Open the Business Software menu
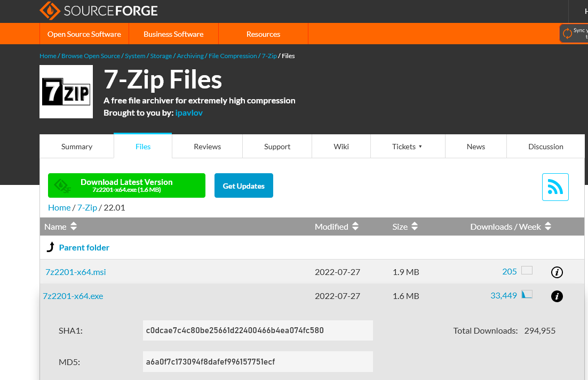Image resolution: width=588 pixels, height=380 pixels. [x=173, y=34]
